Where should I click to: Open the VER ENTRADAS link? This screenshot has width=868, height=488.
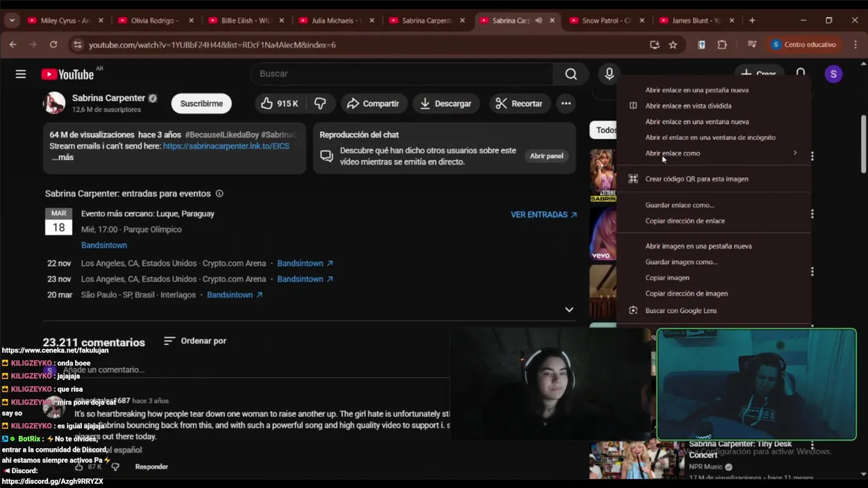(x=544, y=215)
